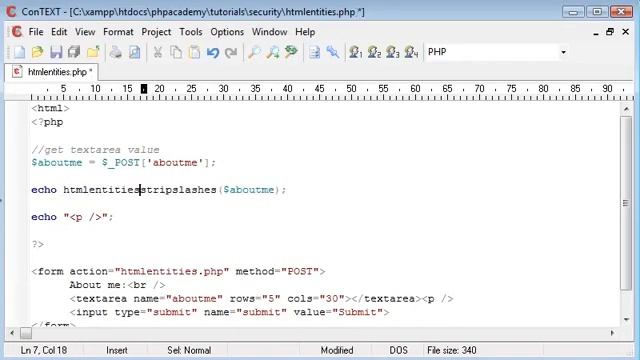Toggle the word wrap toolbar icon
Image resolution: width=640 pixels, height=360 pixels.
314,52
